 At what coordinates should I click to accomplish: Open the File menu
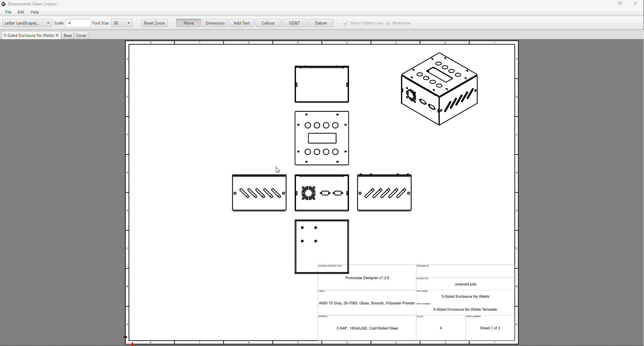pos(8,12)
